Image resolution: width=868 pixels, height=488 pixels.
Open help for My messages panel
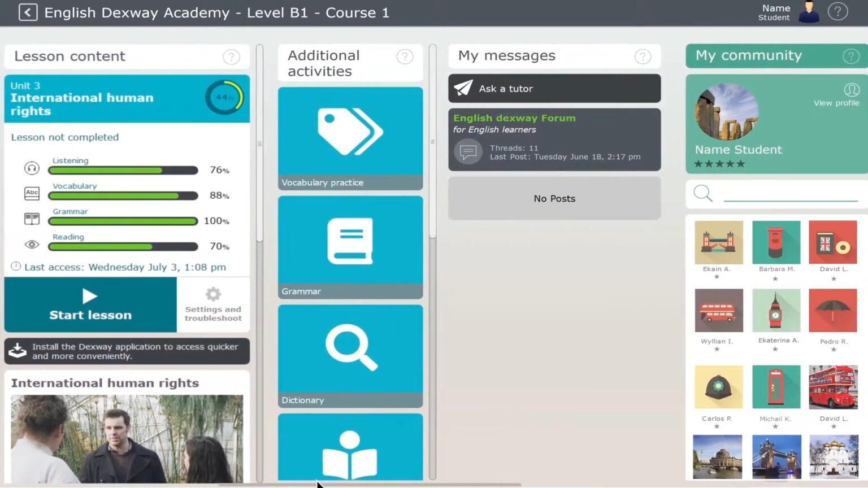(x=643, y=56)
